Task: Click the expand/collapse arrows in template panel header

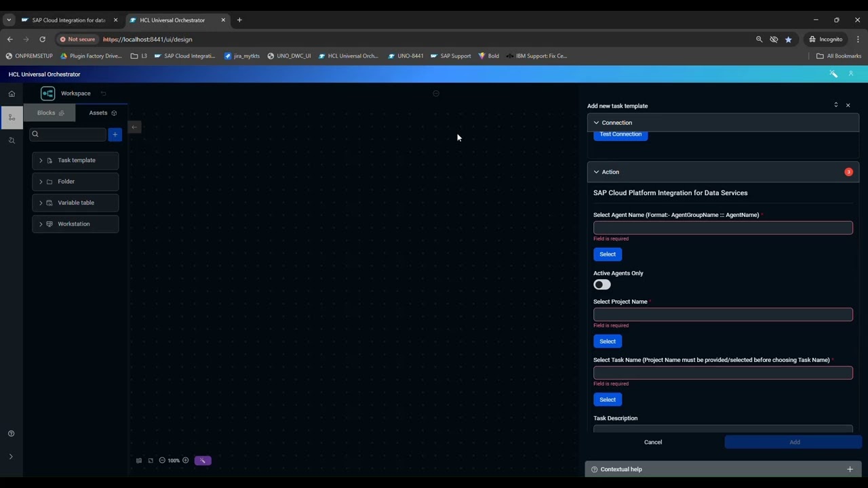Action: click(835, 105)
